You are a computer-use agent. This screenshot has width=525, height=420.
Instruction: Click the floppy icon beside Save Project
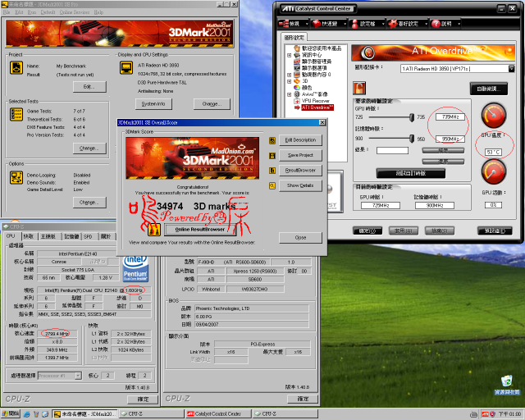[x=272, y=156]
